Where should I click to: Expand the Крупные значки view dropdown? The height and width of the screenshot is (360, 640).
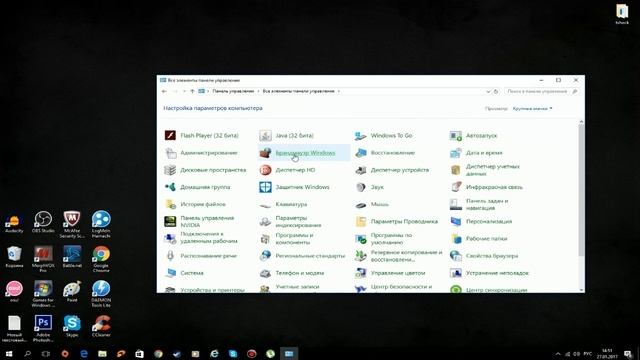(532, 109)
